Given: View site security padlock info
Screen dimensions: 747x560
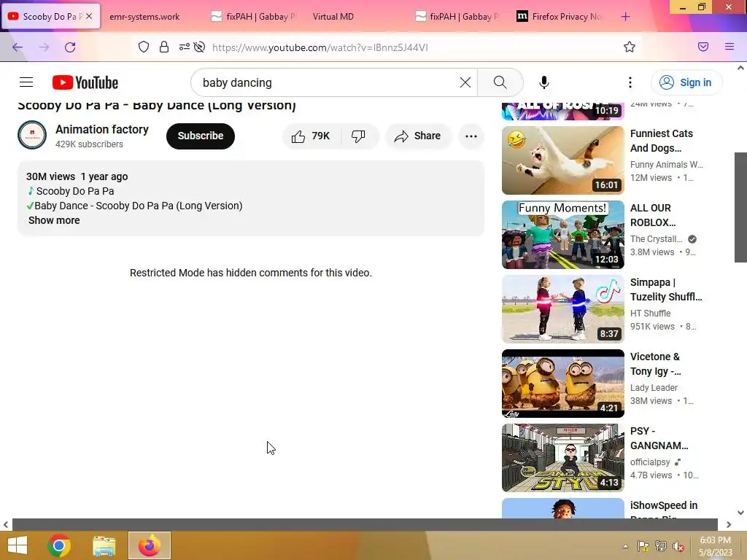Looking at the screenshot, I should [x=164, y=47].
